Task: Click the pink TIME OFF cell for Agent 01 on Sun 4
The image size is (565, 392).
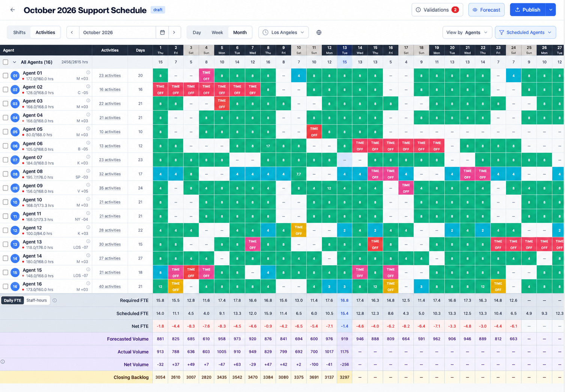Action: point(206,76)
